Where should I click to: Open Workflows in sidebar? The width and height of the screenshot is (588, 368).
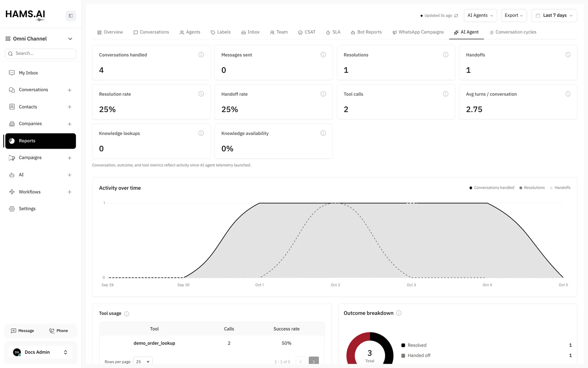(x=30, y=192)
